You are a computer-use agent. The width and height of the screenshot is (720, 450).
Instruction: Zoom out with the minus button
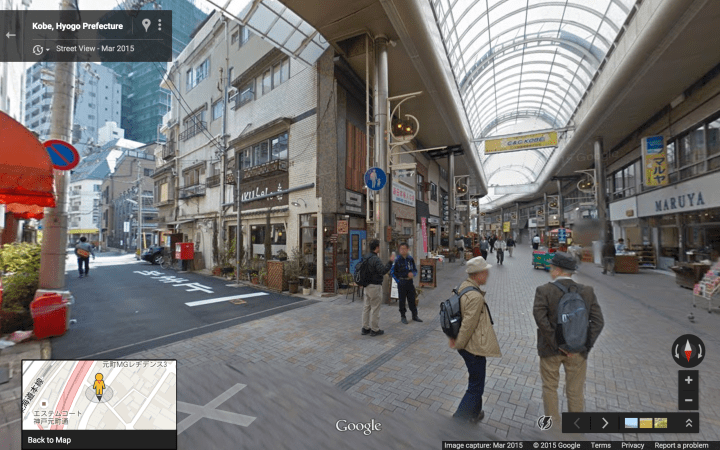pos(688,400)
